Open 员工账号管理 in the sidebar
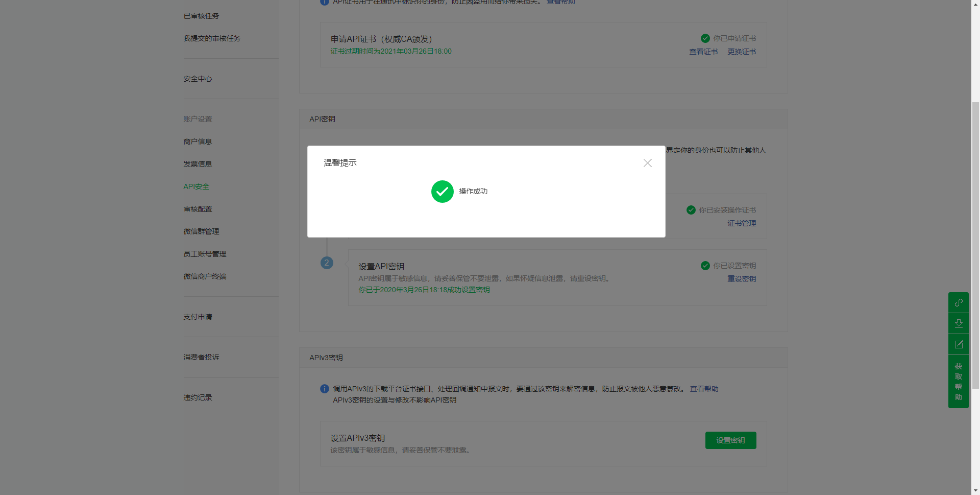The image size is (980, 495). [x=205, y=254]
